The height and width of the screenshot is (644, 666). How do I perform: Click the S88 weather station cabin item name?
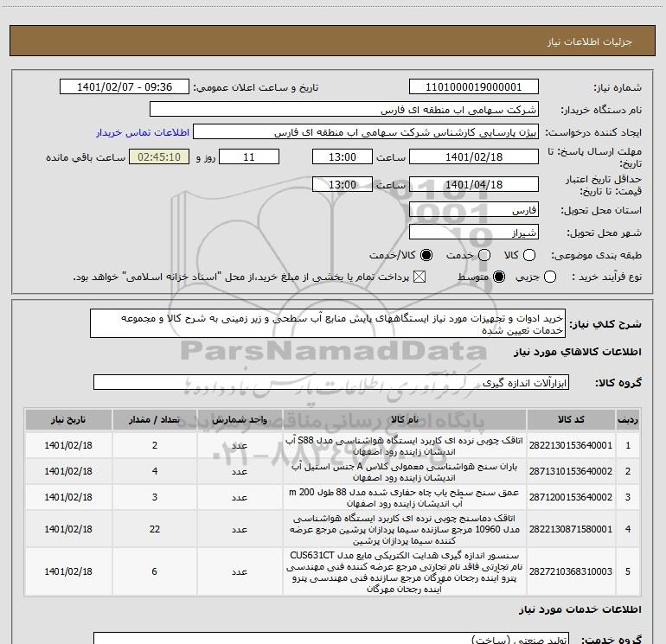(x=405, y=446)
